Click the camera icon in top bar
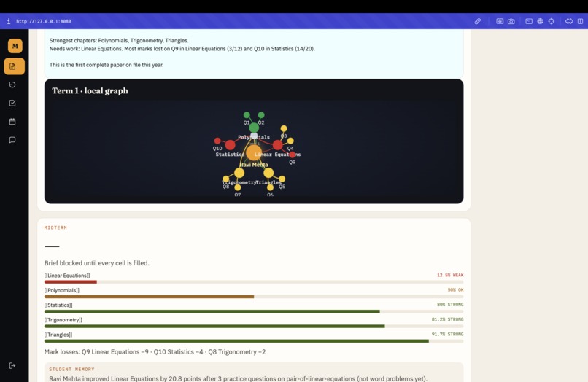 511,21
